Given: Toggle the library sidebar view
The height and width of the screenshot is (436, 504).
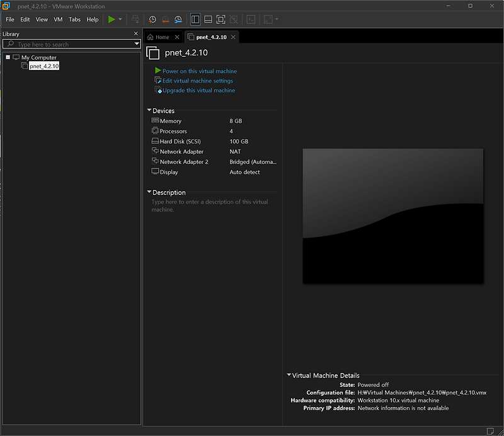Looking at the screenshot, I should (195, 20).
